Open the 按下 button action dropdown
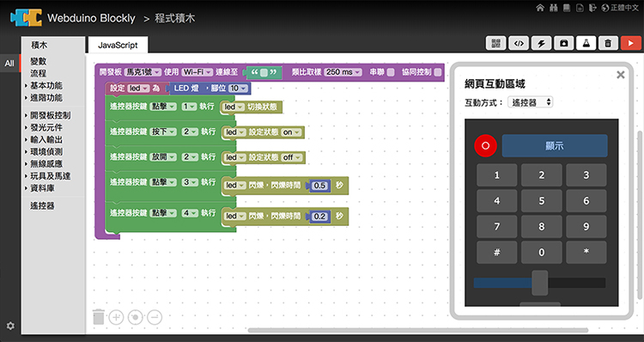This screenshot has height=342, width=644. [162, 132]
